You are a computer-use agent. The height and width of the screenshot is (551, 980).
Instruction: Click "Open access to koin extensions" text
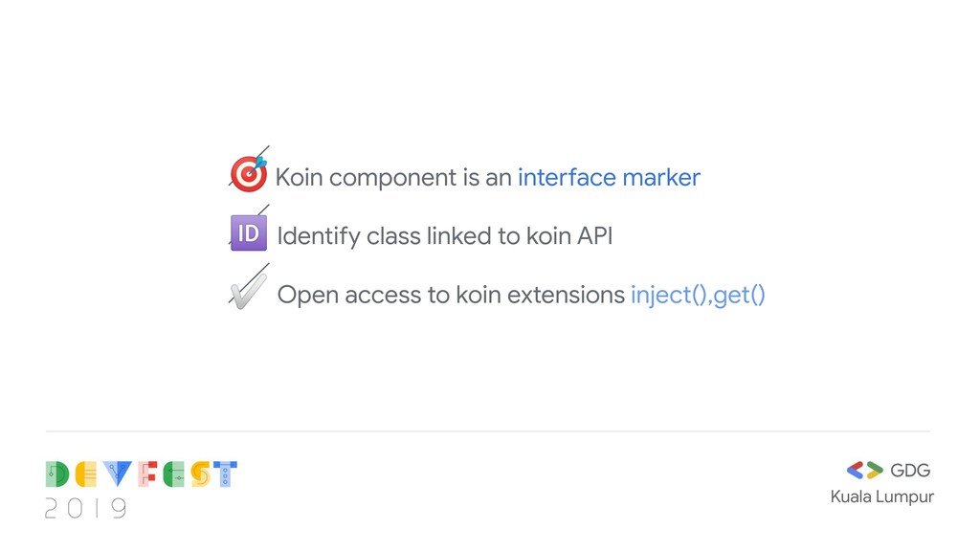coord(451,295)
